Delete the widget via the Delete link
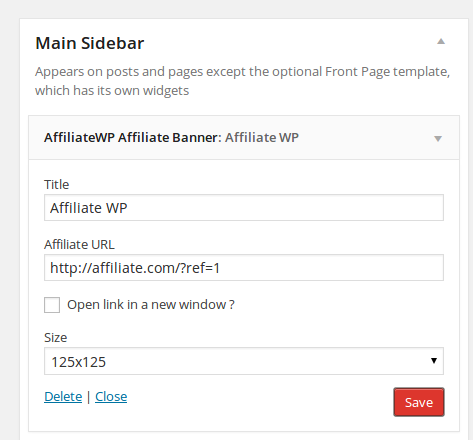The image size is (473, 440). (x=63, y=397)
